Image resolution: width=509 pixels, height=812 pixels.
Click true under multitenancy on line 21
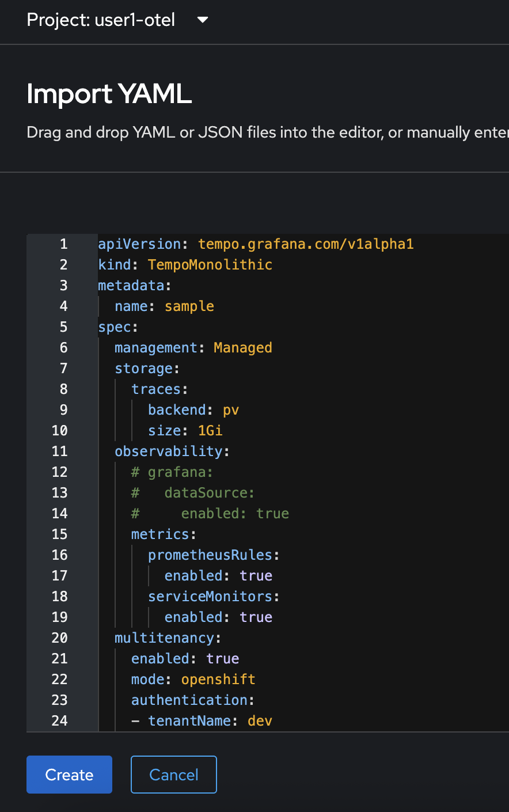223,659
